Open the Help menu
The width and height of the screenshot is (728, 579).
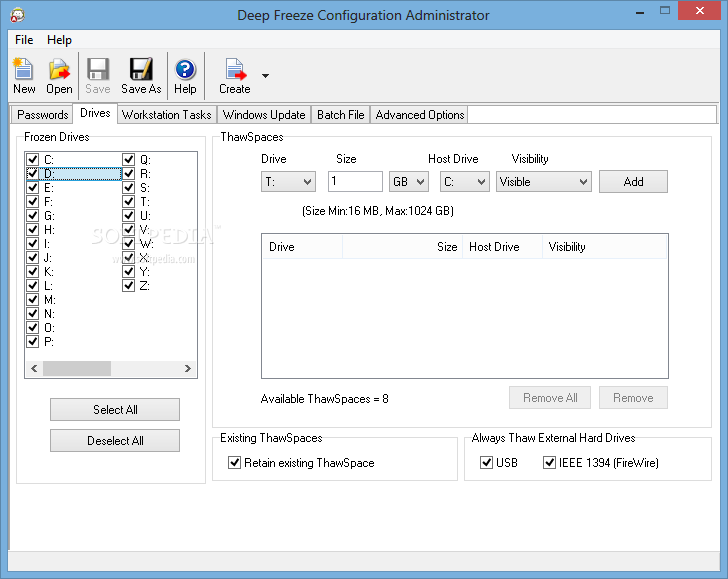59,40
